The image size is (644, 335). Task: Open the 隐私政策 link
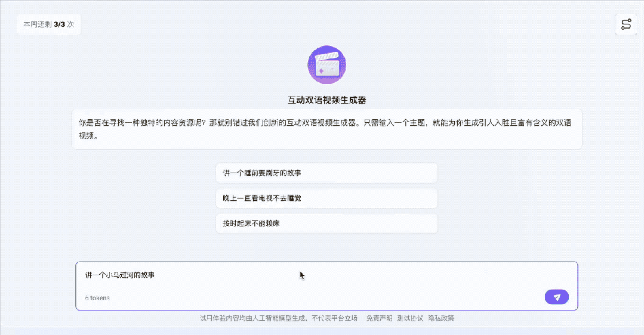point(441,318)
